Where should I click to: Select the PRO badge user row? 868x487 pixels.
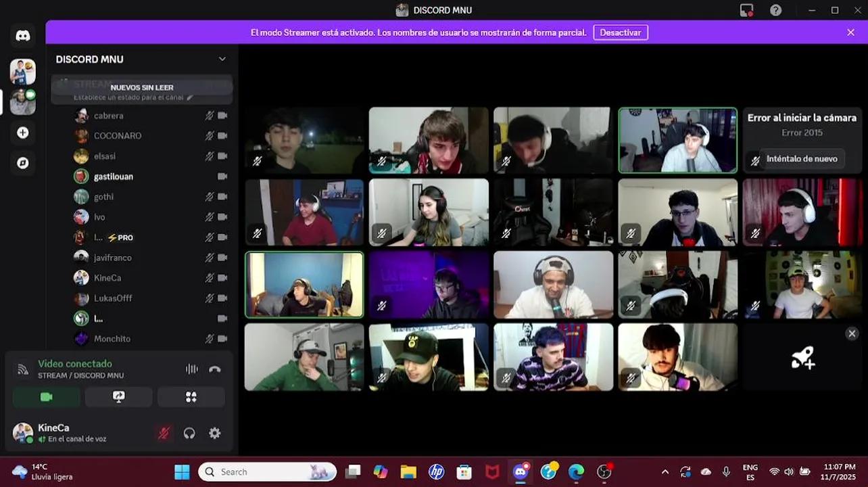[x=150, y=237]
